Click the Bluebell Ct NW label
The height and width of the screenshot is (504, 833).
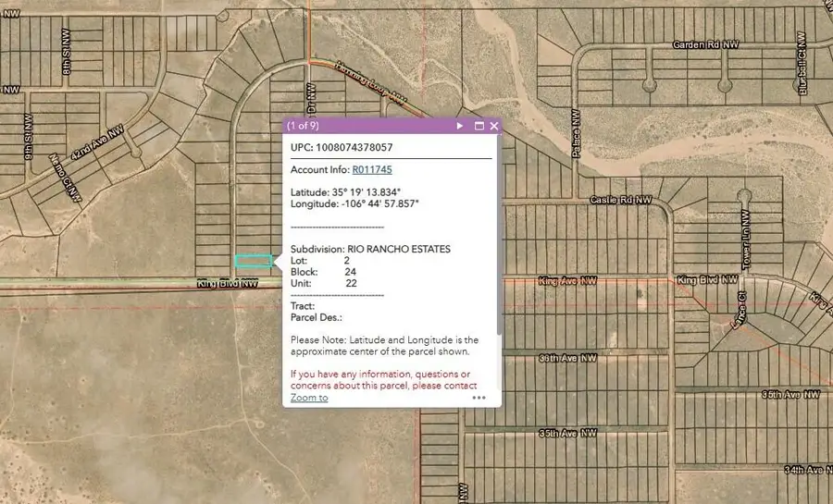(802, 64)
